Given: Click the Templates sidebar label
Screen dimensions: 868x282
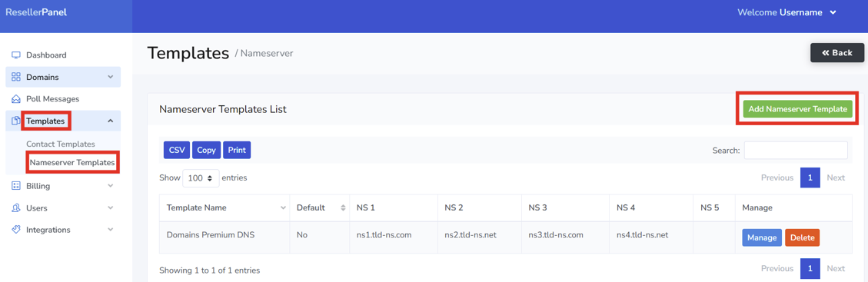Looking at the screenshot, I should 45,121.
